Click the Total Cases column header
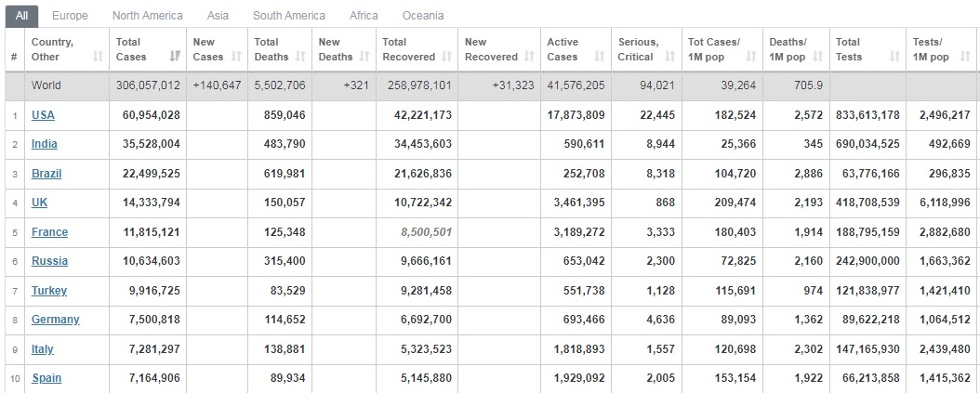 [148, 49]
